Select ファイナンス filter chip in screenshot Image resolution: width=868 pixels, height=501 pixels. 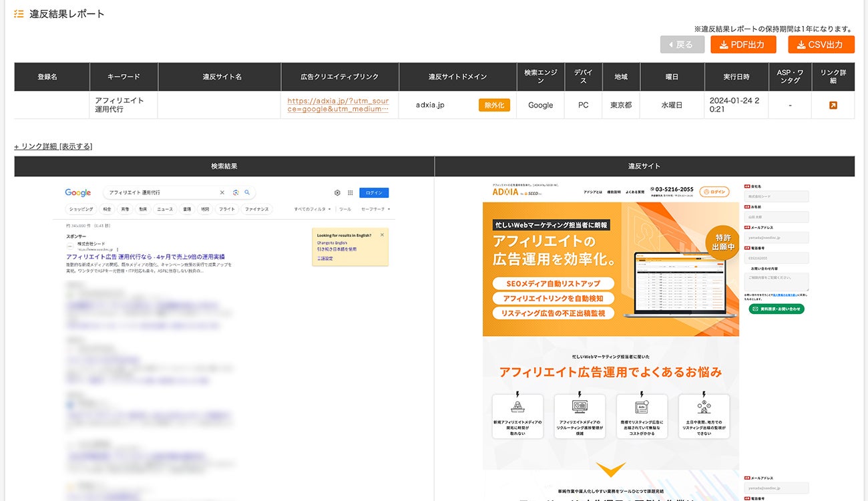pyautogui.click(x=256, y=209)
